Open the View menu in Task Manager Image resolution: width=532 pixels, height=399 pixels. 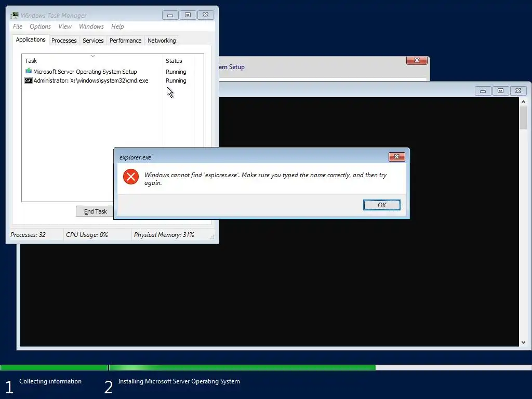click(x=65, y=26)
